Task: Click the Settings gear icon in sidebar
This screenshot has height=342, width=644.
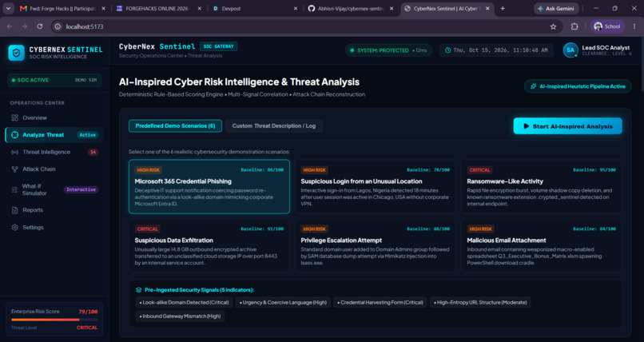Action: pyautogui.click(x=15, y=228)
